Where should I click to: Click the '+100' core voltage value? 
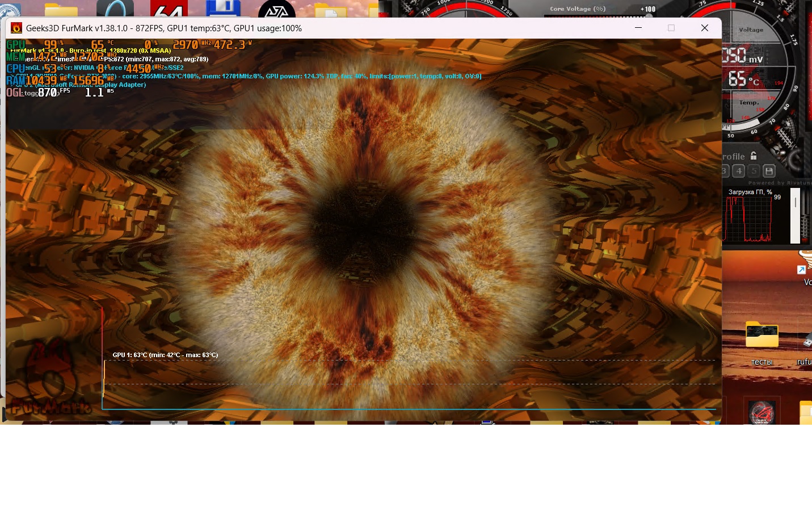pos(648,9)
